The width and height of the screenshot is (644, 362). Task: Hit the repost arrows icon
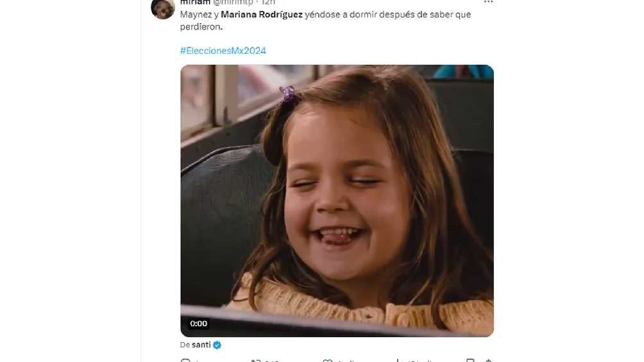pos(254,360)
